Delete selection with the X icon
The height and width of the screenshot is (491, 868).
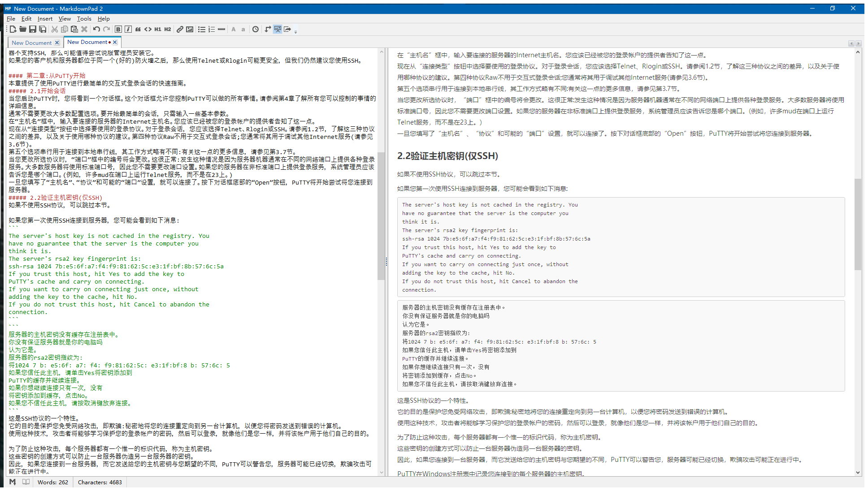tap(84, 29)
